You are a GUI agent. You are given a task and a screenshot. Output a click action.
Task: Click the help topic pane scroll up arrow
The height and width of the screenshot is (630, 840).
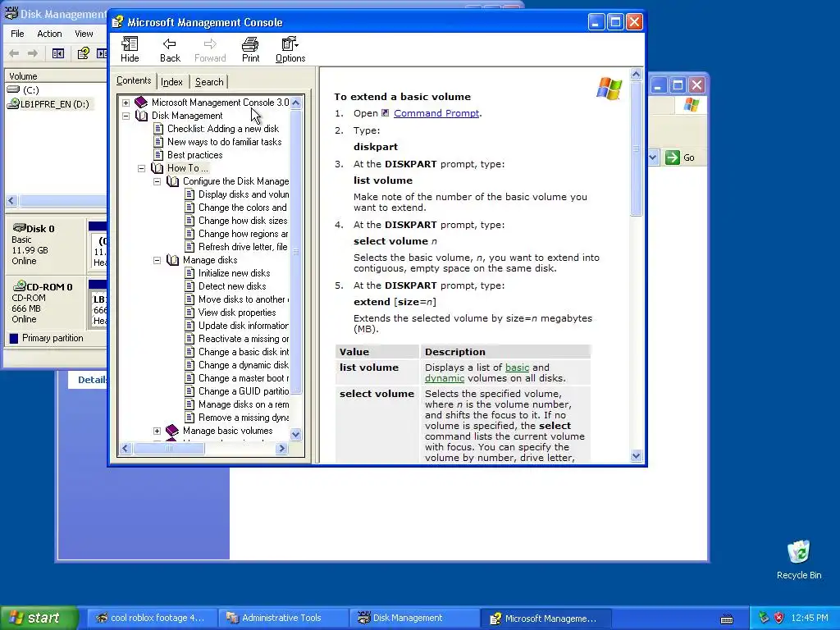click(636, 75)
